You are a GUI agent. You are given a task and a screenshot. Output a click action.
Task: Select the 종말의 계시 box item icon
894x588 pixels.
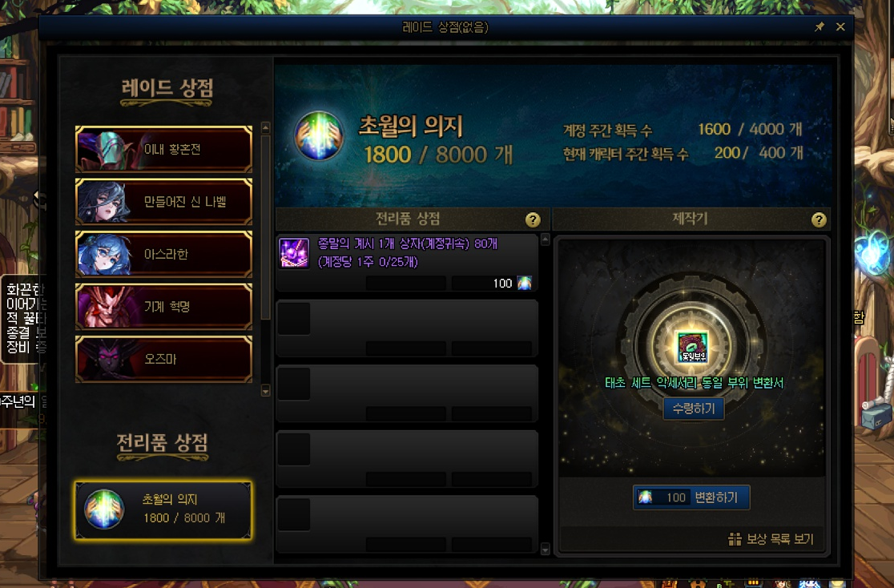tap(294, 252)
